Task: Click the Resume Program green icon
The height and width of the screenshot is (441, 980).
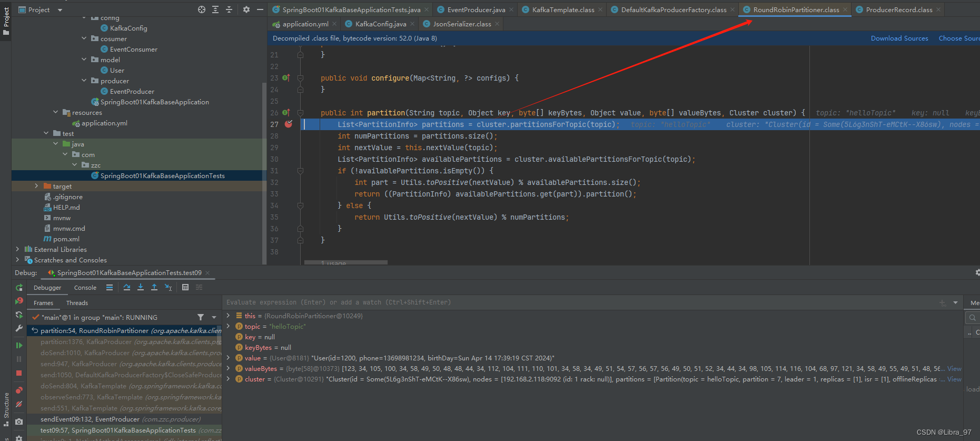Action: click(x=19, y=346)
